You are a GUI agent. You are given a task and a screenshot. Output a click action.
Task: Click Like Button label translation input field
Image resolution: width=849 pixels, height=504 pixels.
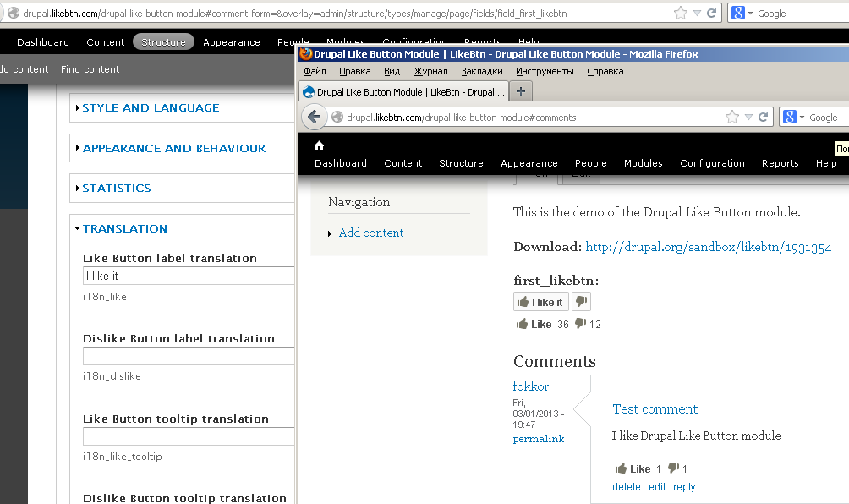tap(189, 276)
